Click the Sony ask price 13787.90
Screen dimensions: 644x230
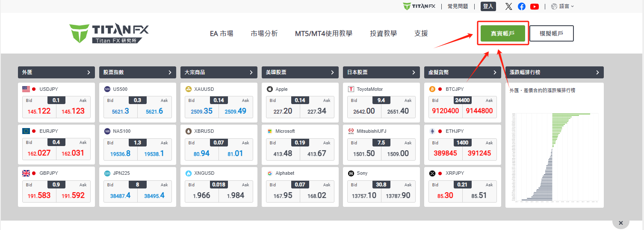[x=398, y=195]
